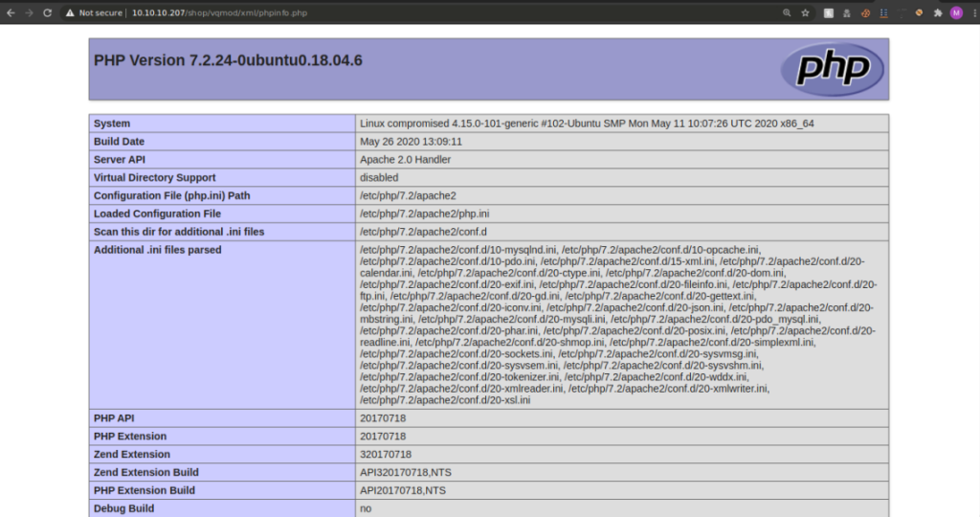
Task: Click Scan this dir for additional .ini files
Action: [179, 232]
